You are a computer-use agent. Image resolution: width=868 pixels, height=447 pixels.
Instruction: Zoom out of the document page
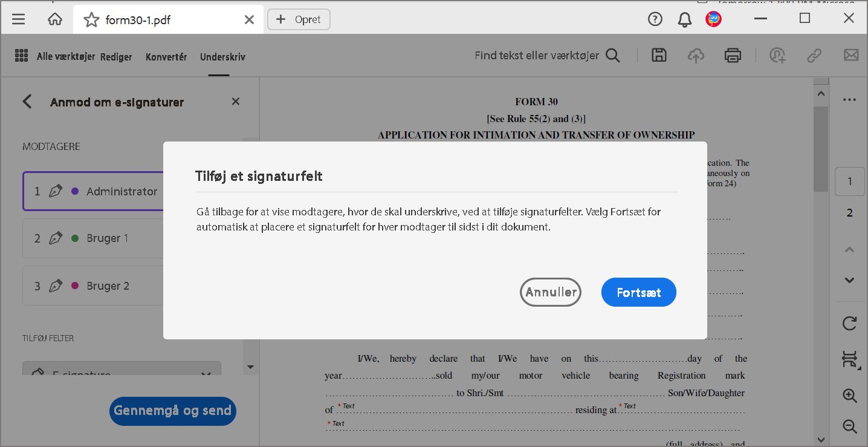tap(849, 426)
